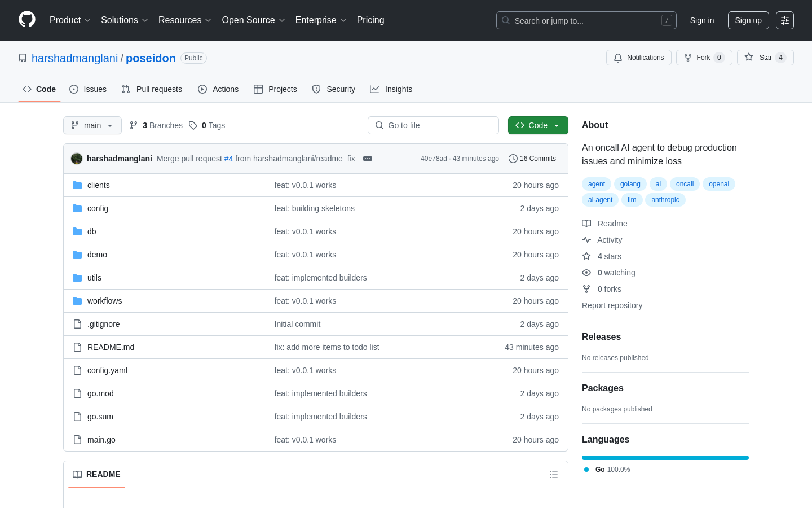
Task: Click the config.yaml file icon
Action: coord(77,370)
